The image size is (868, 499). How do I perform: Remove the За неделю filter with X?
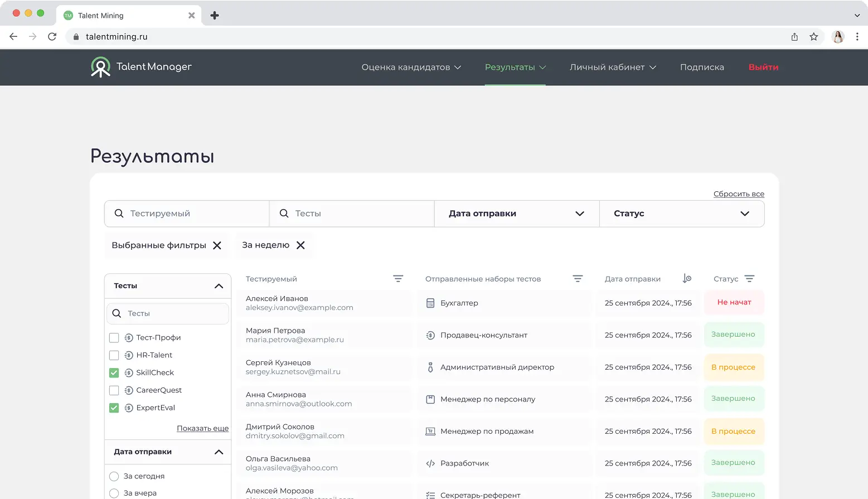[x=300, y=245]
